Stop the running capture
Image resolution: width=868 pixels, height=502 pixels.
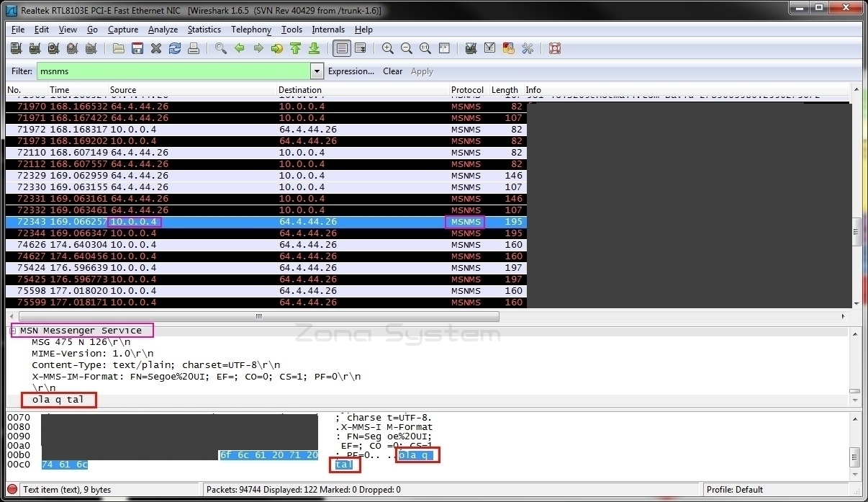(72, 48)
